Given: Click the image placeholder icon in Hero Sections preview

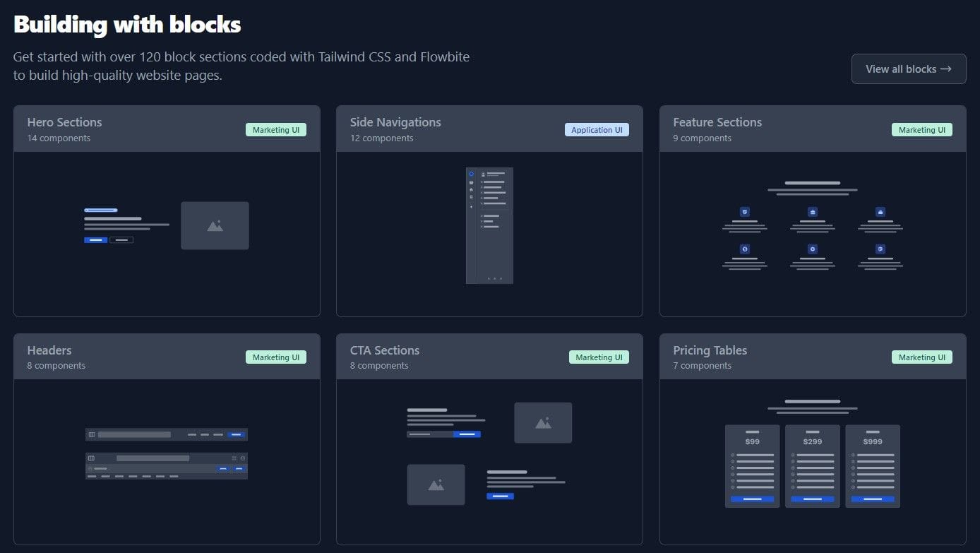Looking at the screenshot, I should coord(215,225).
